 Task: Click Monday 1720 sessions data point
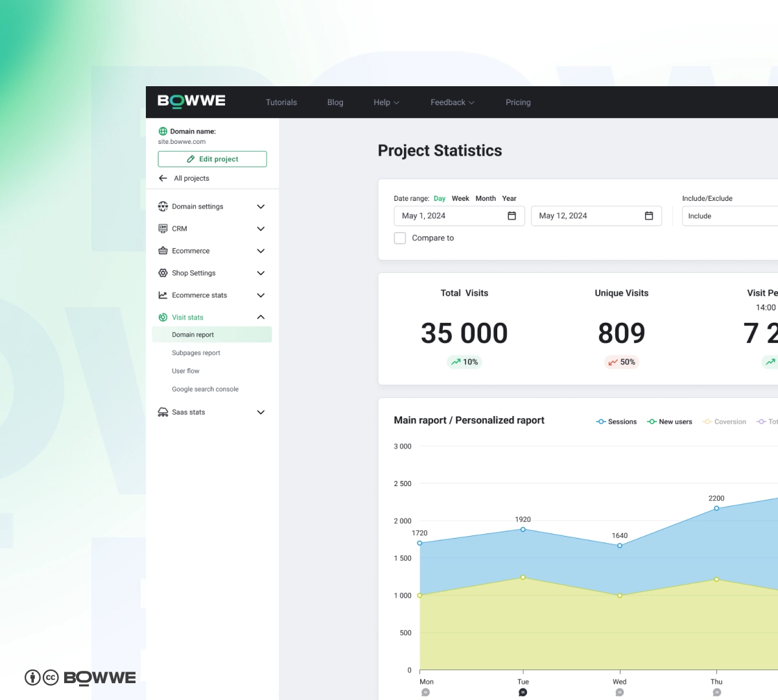click(x=420, y=543)
